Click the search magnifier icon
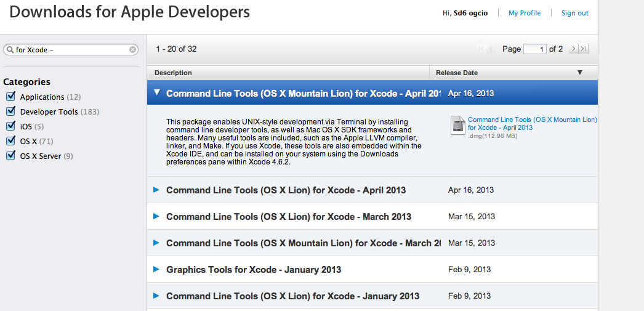 pyautogui.click(x=10, y=50)
